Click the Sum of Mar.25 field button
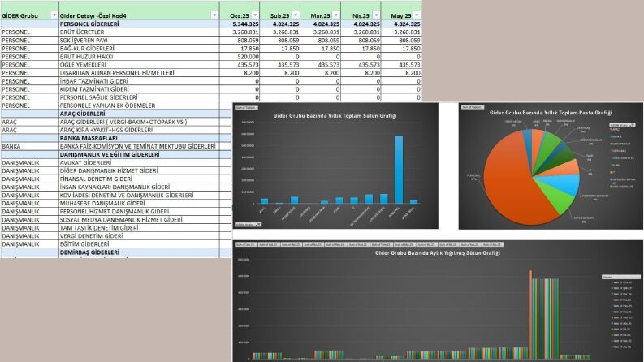This screenshot has height=362, width=644. (x=291, y=244)
